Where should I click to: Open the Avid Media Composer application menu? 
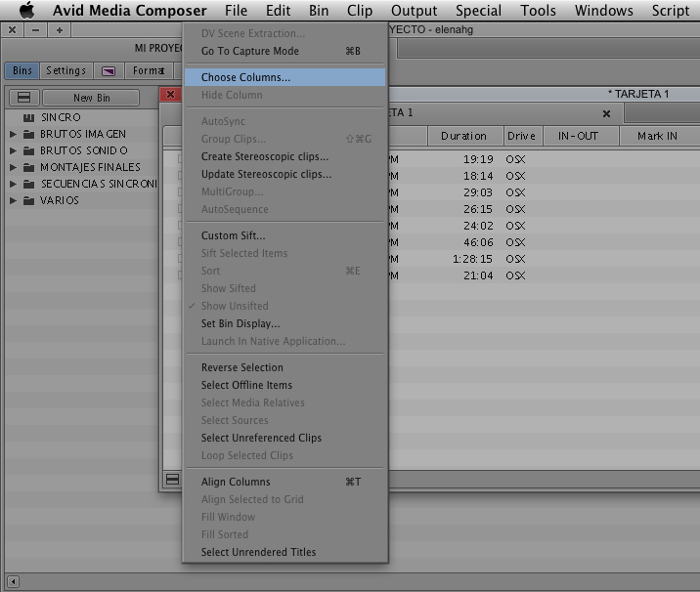tap(130, 11)
